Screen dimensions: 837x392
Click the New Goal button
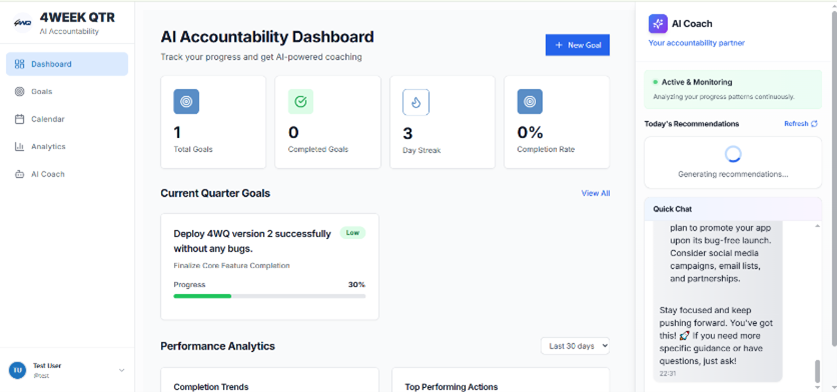tap(578, 45)
